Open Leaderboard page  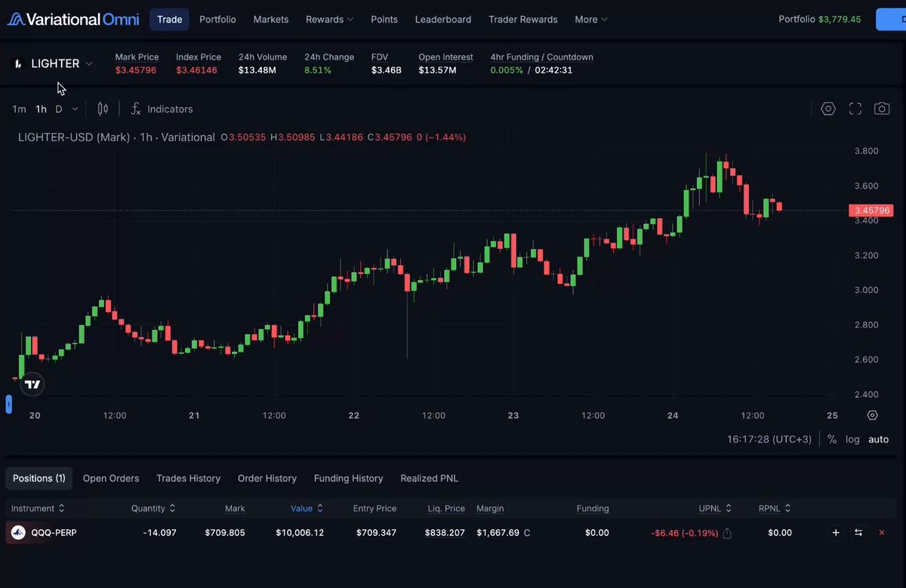tap(443, 20)
